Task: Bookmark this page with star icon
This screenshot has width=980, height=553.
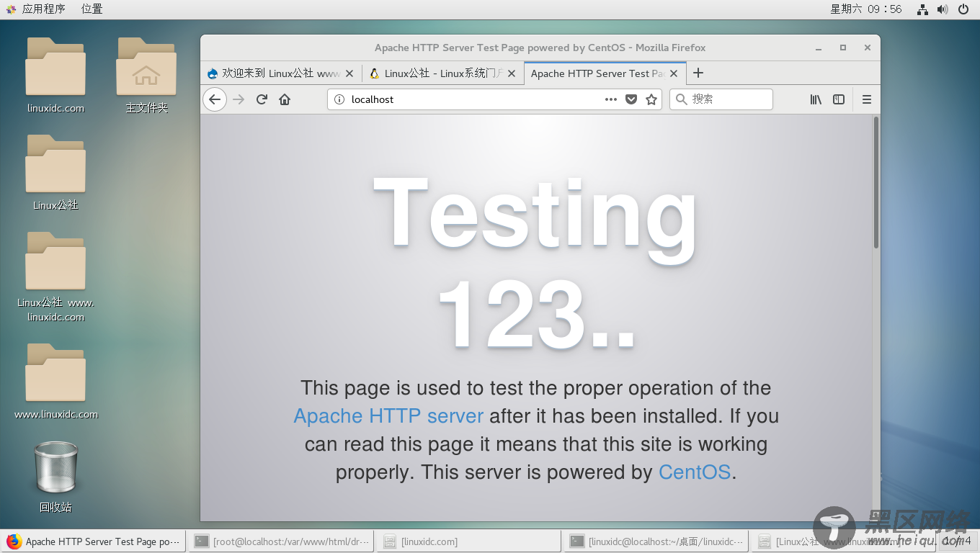Action: tap(651, 99)
